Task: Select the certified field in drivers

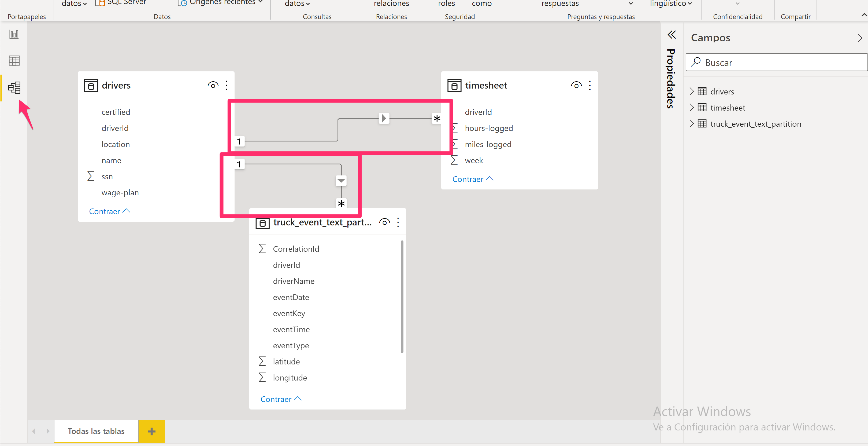Action: (116, 112)
